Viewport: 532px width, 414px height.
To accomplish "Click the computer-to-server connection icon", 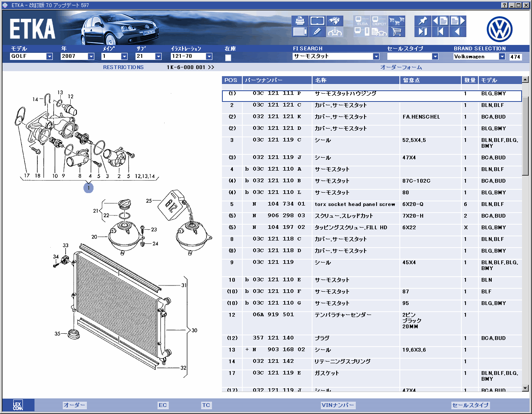I will pos(362,32).
